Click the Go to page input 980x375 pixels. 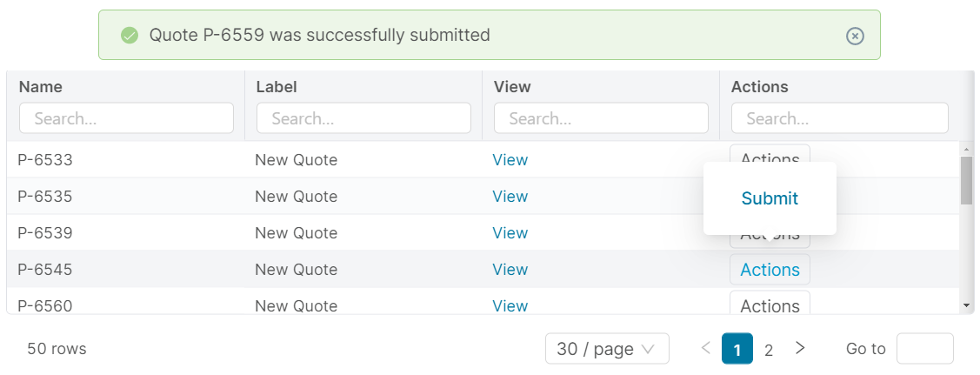pos(924,349)
